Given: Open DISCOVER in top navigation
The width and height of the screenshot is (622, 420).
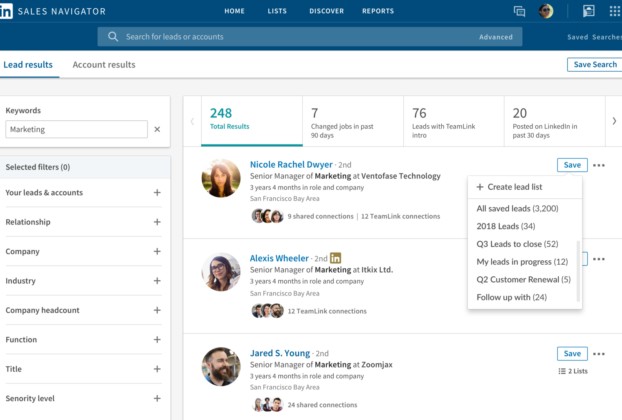Looking at the screenshot, I should point(326,11).
